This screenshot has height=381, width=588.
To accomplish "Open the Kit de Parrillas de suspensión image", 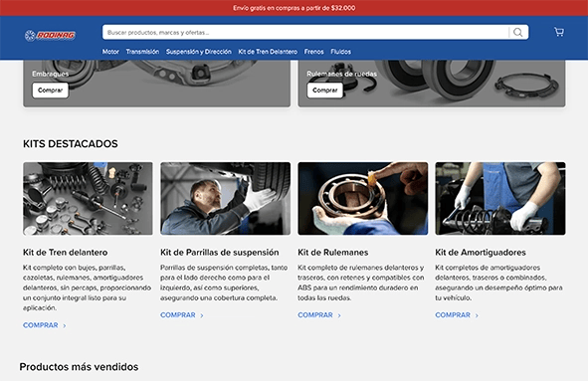I will point(226,198).
